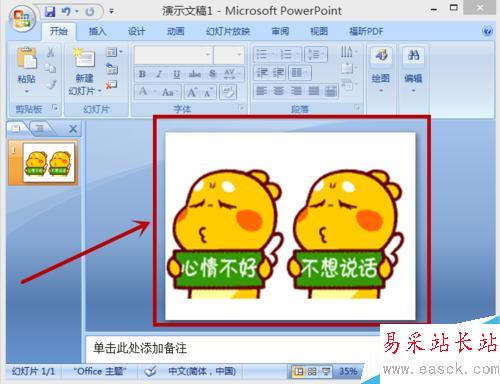Toggle underline formatting

[176, 74]
